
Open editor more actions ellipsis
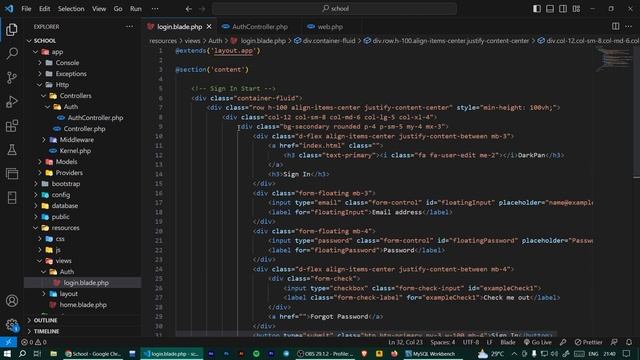click(x=629, y=27)
